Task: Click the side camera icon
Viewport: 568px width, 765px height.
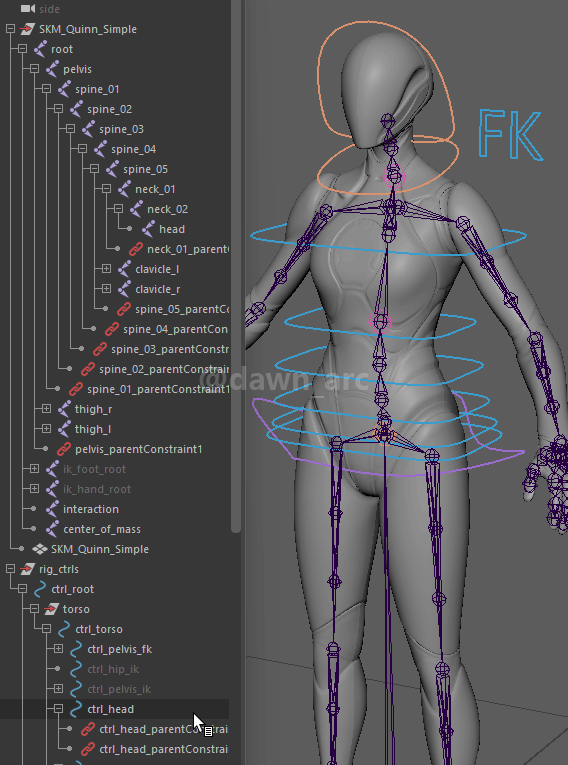Action: [x=28, y=8]
